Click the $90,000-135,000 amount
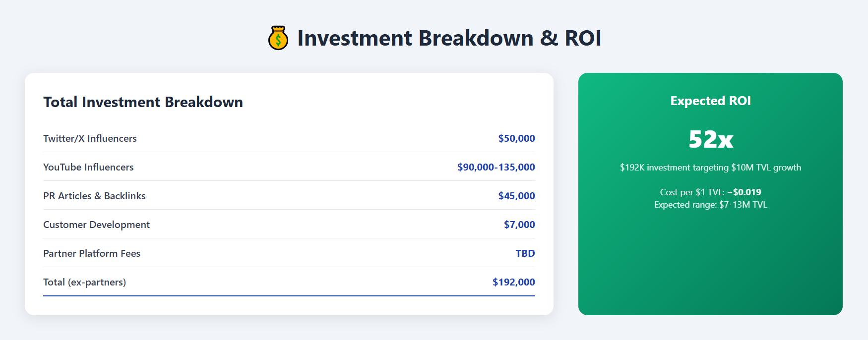This screenshot has width=868, height=340. 496,167
